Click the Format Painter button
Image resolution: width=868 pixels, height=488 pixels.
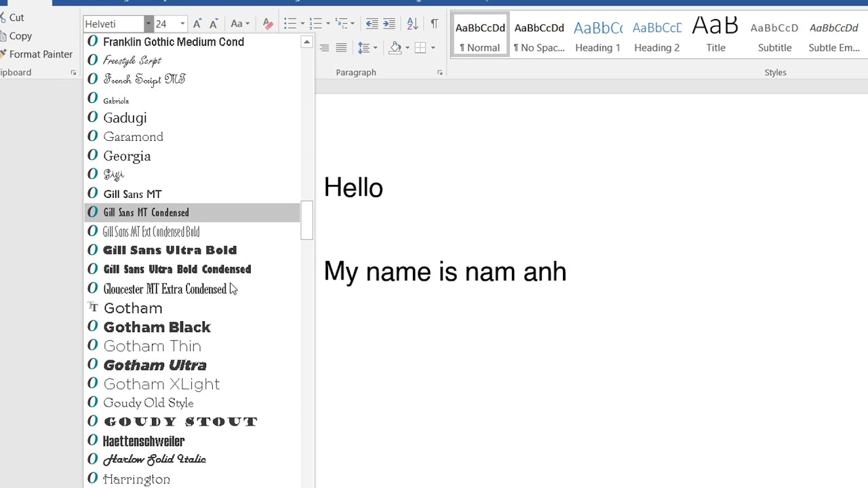[36, 54]
